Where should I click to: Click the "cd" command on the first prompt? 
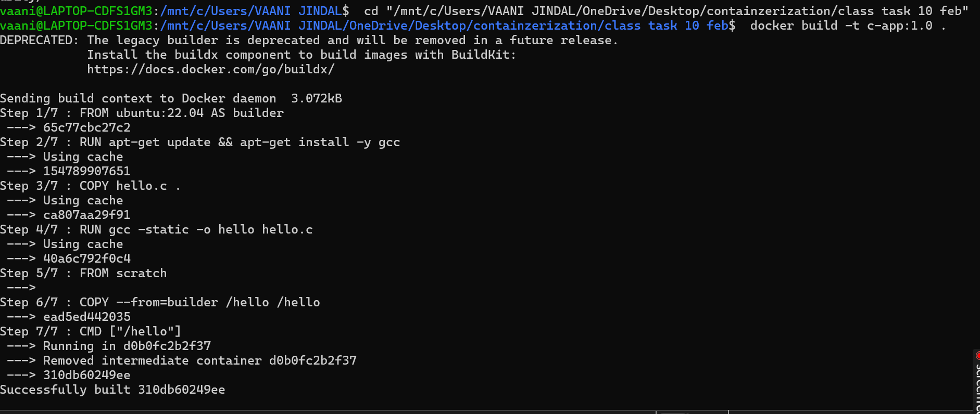click(x=371, y=11)
